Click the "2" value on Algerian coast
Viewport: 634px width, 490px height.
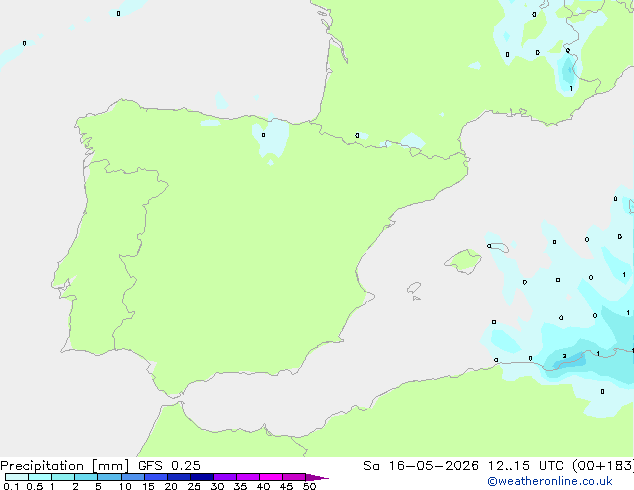[x=564, y=356]
